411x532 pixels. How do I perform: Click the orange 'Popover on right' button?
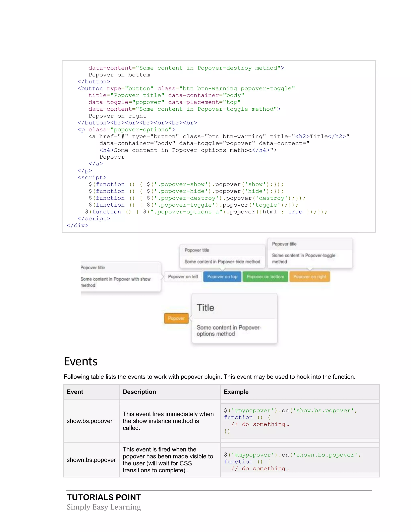pos(309,276)
